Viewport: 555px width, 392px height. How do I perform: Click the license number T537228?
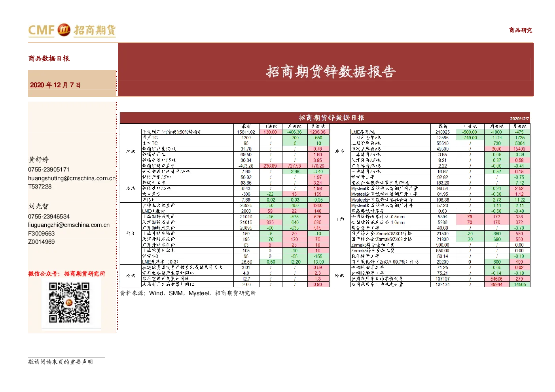click(40, 187)
